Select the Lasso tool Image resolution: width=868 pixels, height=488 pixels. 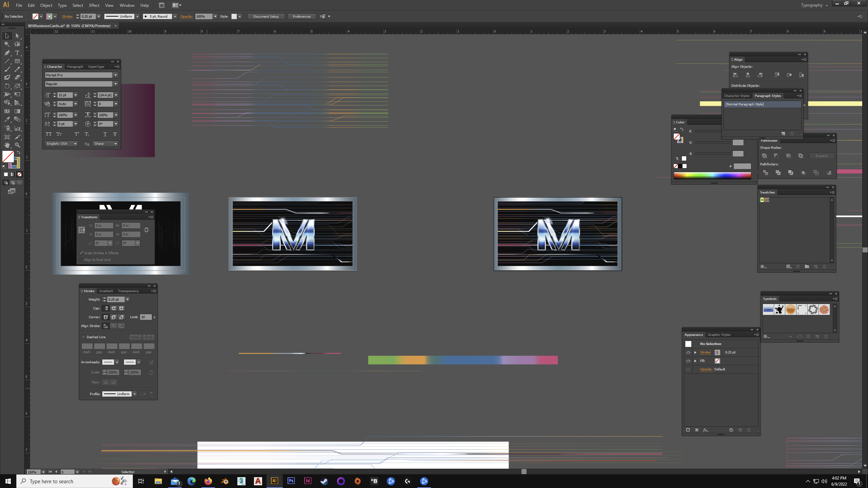17,44
